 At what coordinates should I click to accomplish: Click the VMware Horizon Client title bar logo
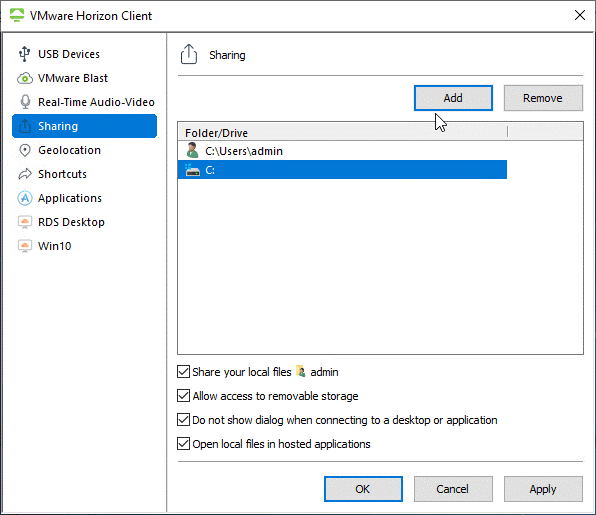[x=17, y=16]
